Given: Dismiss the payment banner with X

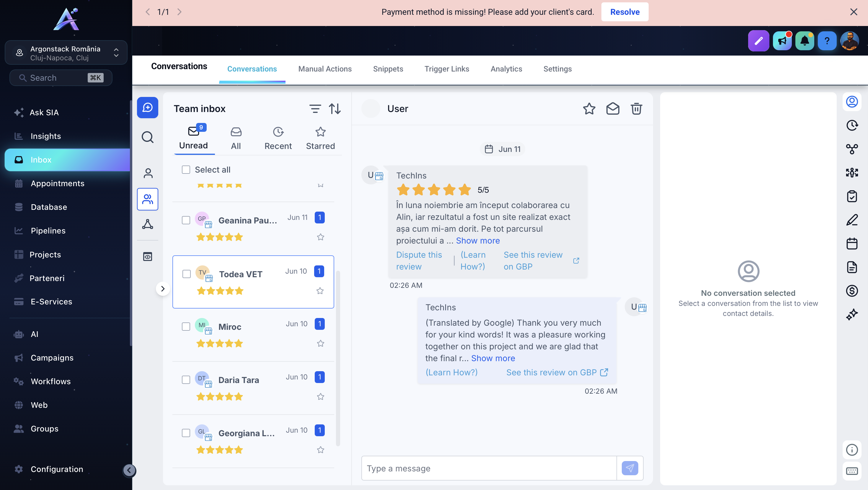Looking at the screenshot, I should pos(854,12).
